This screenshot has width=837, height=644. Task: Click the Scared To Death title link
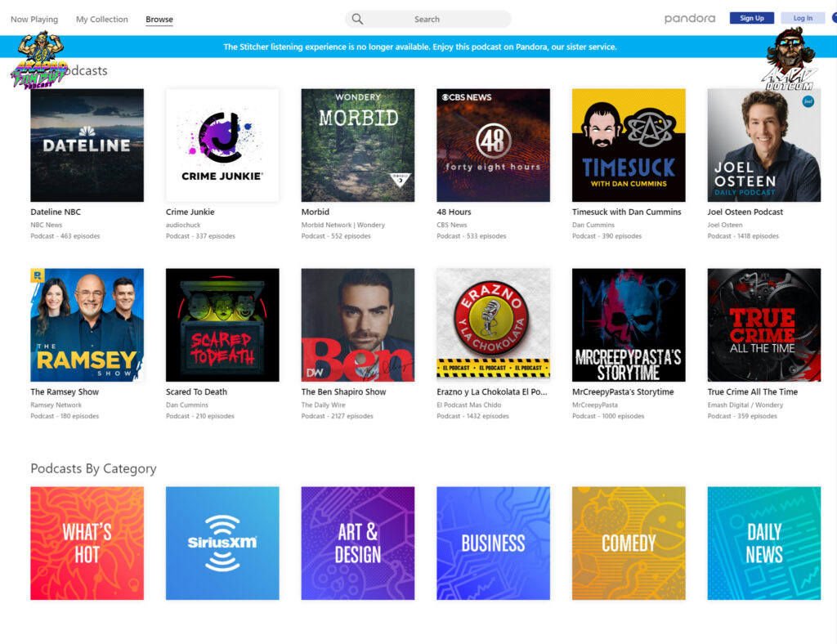pos(196,391)
